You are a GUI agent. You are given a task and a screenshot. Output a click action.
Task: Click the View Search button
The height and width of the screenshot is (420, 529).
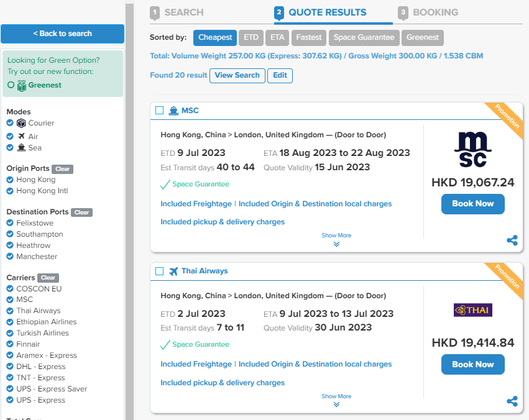237,76
